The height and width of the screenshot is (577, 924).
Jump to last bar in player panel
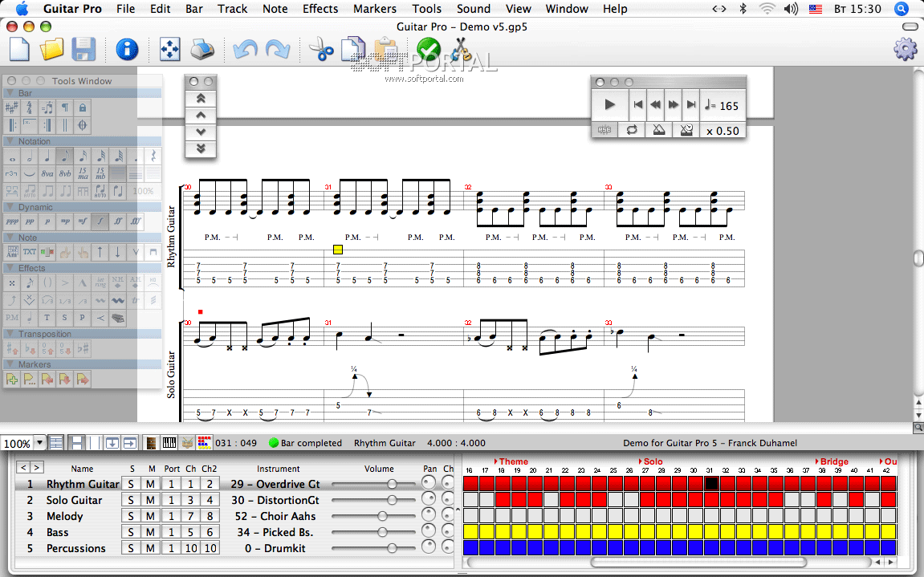click(x=691, y=105)
